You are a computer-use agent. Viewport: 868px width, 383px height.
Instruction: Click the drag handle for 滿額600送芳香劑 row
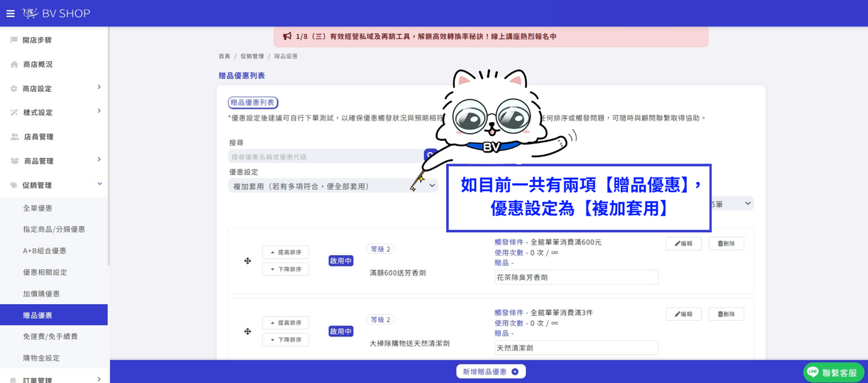(248, 261)
